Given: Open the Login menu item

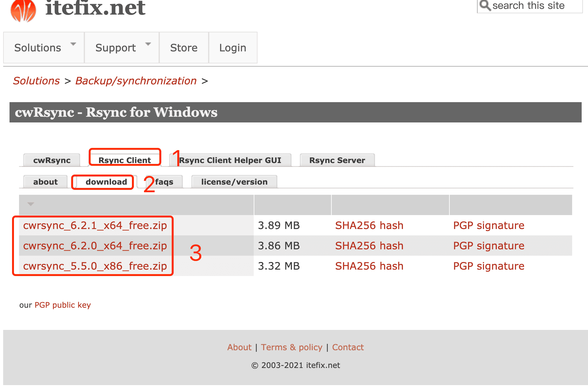Looking at the screenshot, I should click(232, 48).
